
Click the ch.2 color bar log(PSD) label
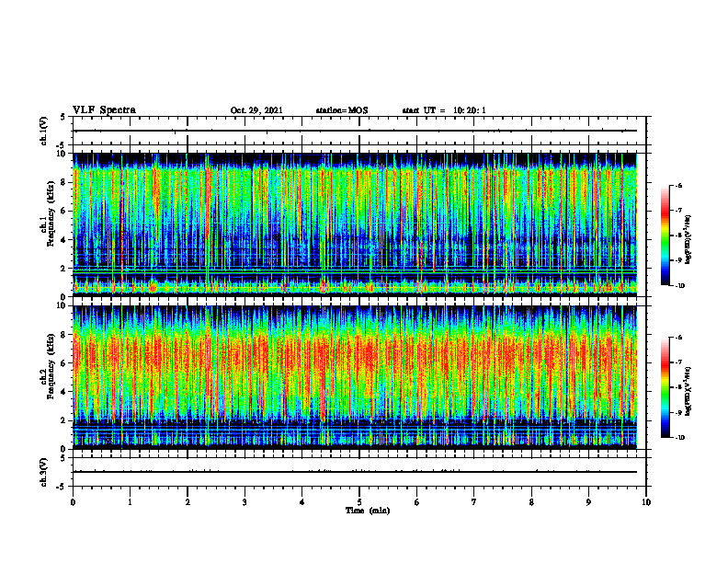point(688,391)
